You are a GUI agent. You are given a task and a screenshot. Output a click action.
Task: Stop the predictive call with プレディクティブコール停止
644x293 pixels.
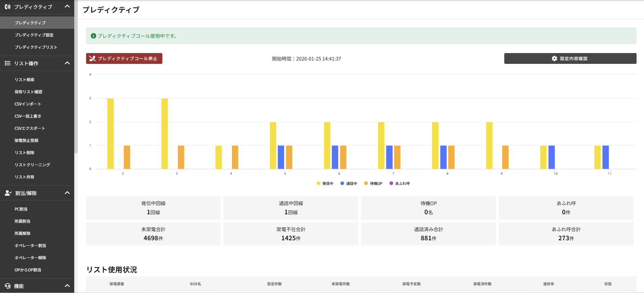tap(124, 58)
